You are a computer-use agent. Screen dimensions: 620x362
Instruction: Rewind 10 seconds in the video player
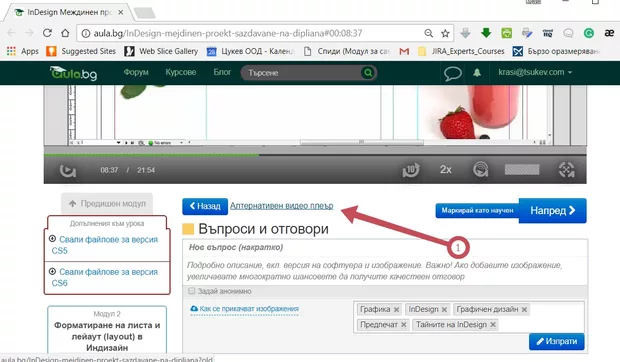(x=411, y=170)
